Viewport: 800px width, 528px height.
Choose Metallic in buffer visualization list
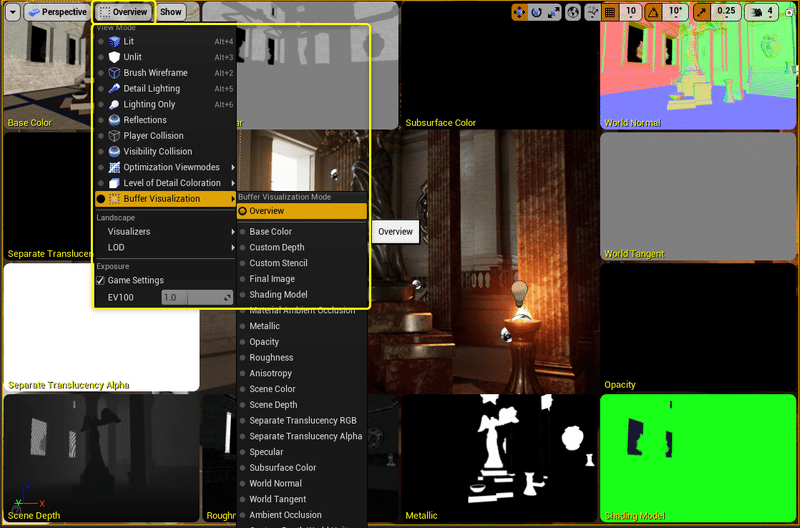(x=302, y=326)
